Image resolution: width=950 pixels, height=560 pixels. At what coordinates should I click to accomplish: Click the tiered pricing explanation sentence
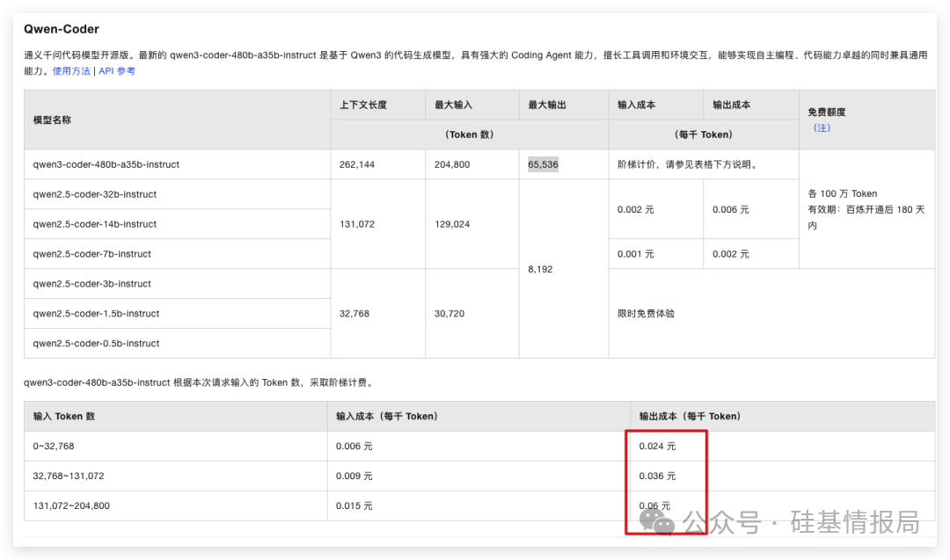[x=200, y=382]
